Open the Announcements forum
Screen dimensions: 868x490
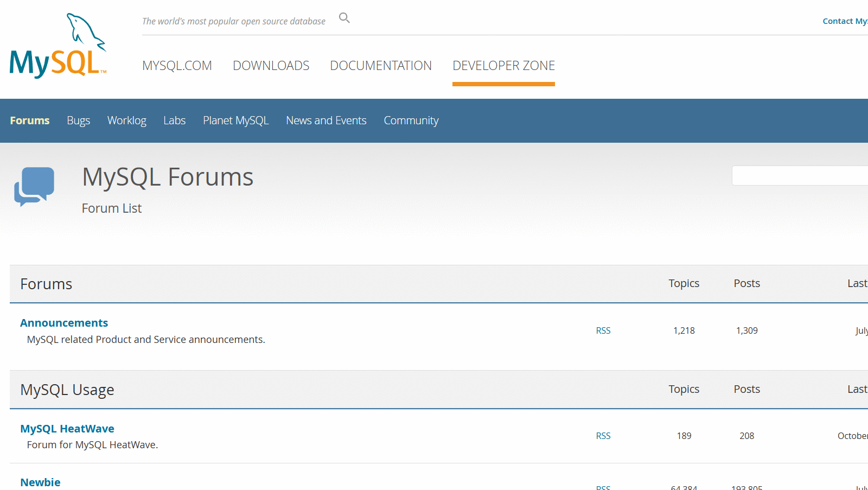(x=64, y=323)
